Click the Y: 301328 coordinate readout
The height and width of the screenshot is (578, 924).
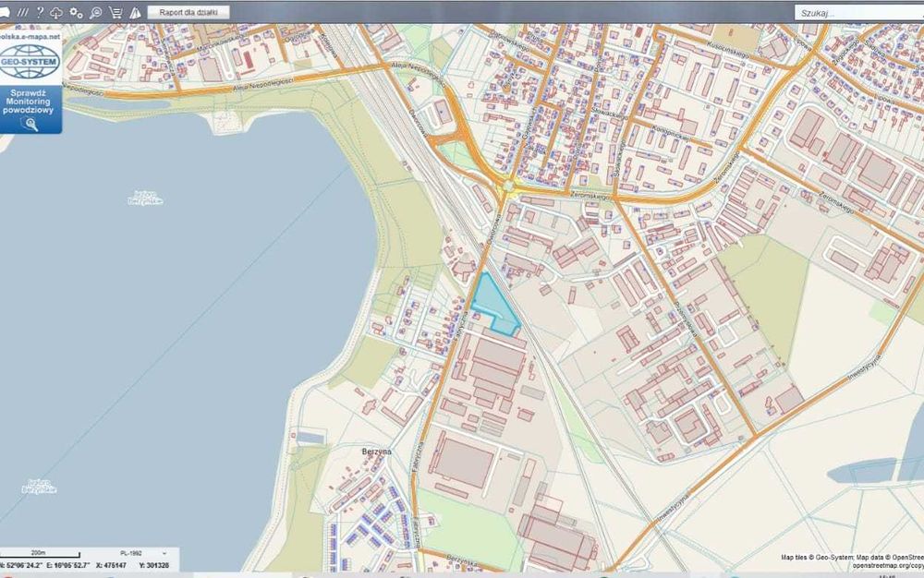pos(153,565)
